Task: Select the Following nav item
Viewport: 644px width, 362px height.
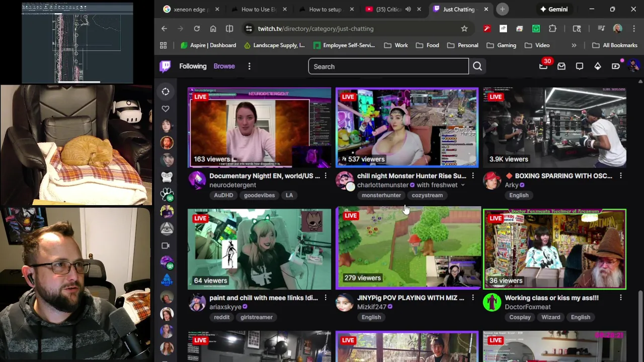Action: click(193, 66)
